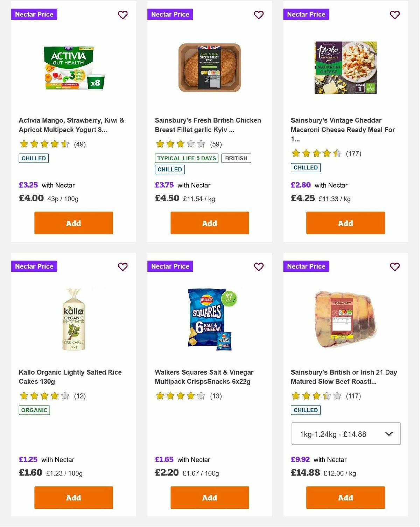Select the BRITISH label on the chicken Kyiv
Image resolution: width=420 pixels, height=527 pixels.
click(236, 158)
